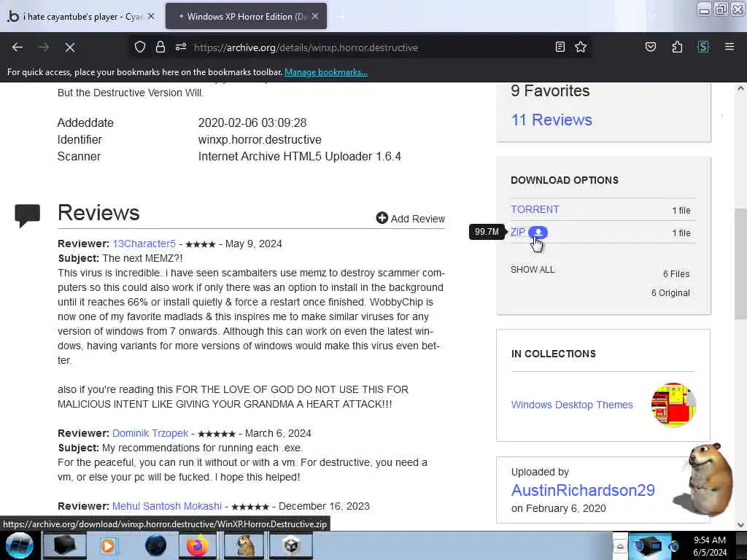The height and width of the screenshot is (560, 747).
Task: Open uploader AustinRichardson29 profile
Action: pyautogui.click(x=583, y=490)
